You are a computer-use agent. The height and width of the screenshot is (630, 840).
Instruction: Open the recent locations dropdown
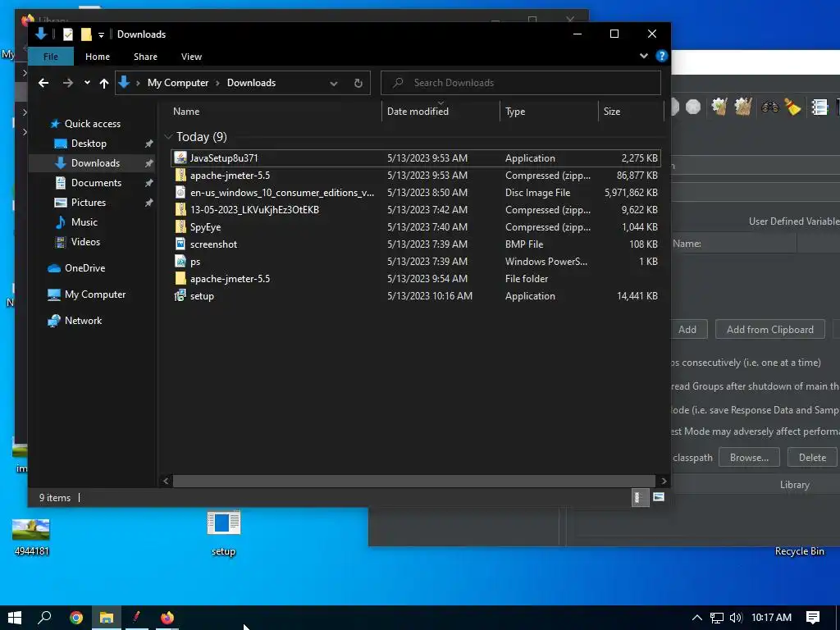point(87,83)
